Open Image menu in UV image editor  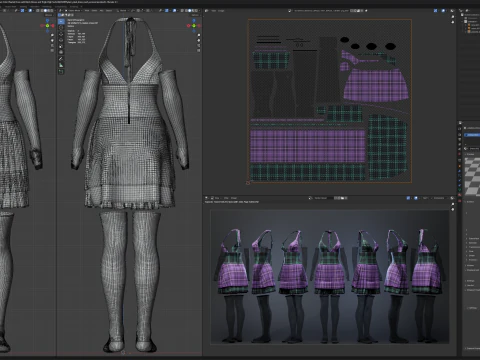221,11
